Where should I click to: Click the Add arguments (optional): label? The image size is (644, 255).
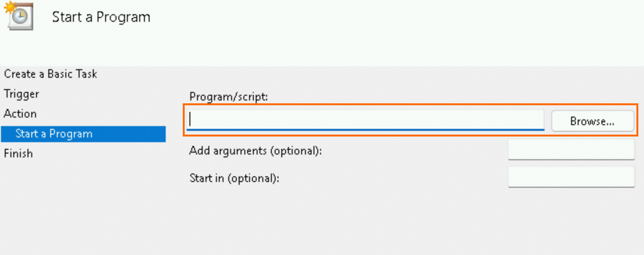(x=255, y=151)
